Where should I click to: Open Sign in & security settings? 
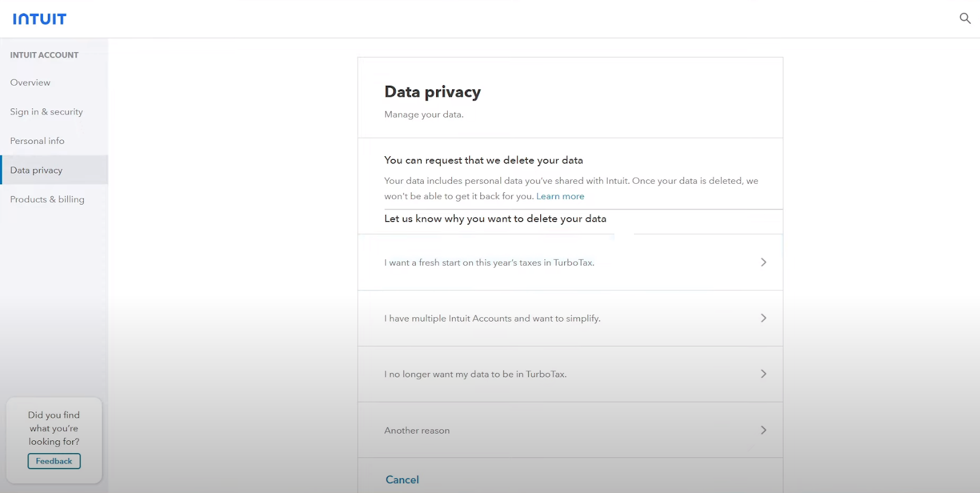pos(47,111)
